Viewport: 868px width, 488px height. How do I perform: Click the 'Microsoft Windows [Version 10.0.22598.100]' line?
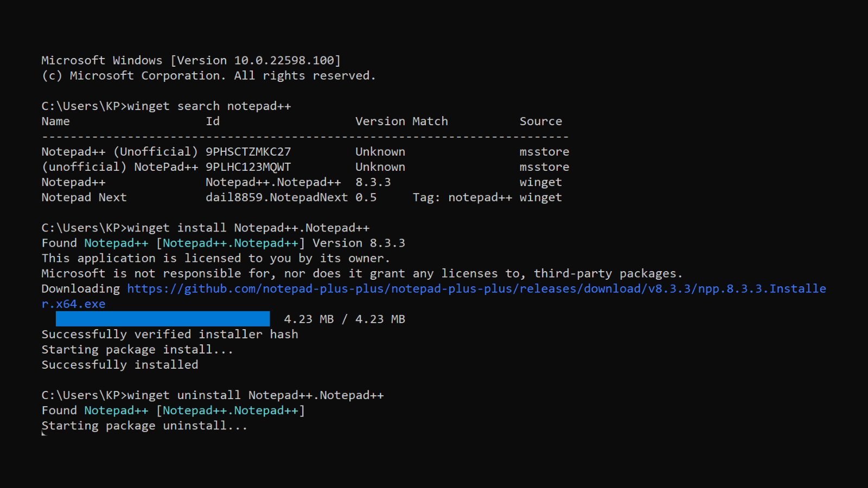coord(191,61)
